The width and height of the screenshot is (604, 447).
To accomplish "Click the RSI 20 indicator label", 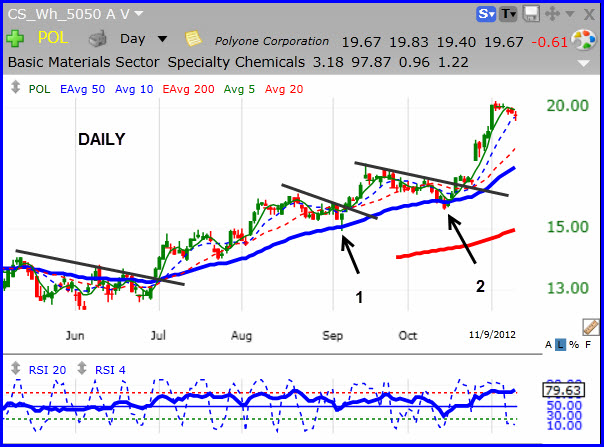I will [47, 370].
